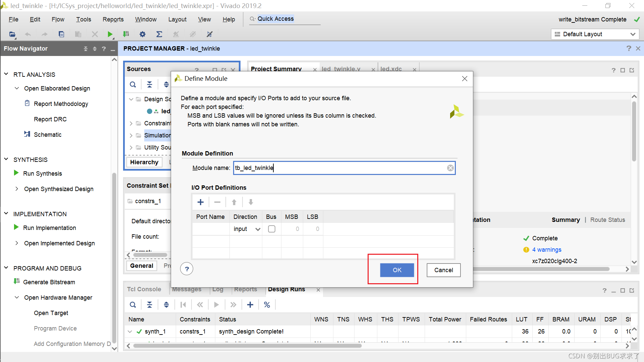Clear the module name field icon
This screenshot has width=644, height=362.
coord(450,168)
